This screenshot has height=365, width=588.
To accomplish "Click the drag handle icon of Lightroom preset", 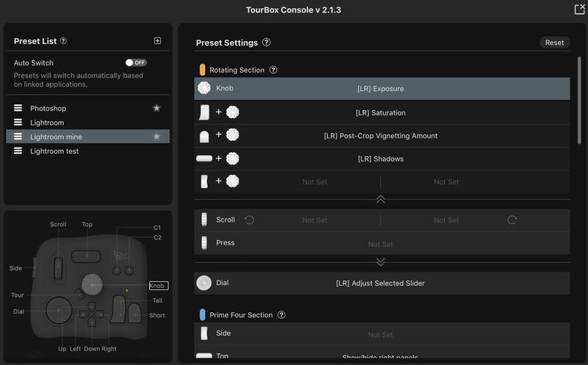I will (x=18, y=122).
